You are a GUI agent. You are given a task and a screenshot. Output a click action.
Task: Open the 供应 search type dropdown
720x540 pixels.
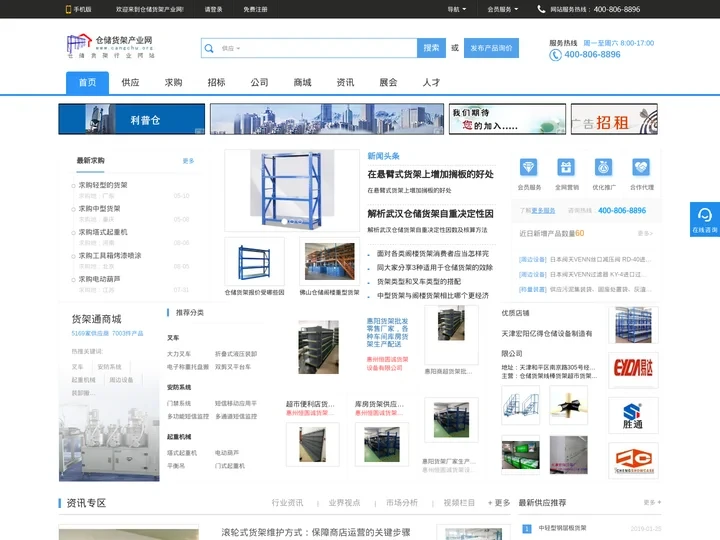tap(231, 48)
